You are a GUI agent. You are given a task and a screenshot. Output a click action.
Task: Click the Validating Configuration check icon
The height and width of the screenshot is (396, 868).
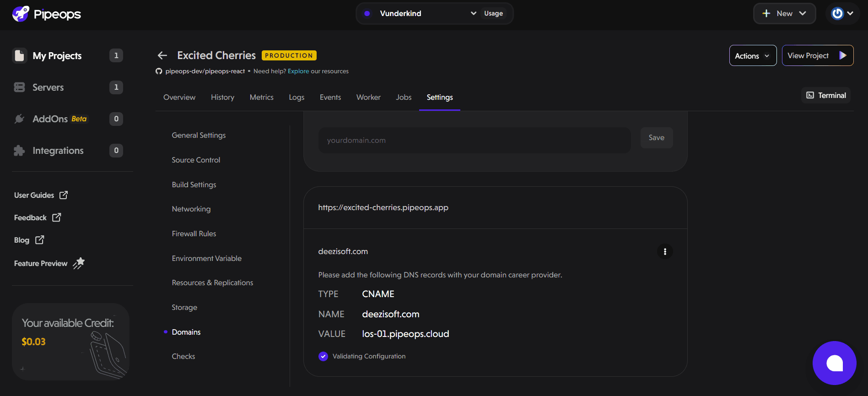click(323, 356)
